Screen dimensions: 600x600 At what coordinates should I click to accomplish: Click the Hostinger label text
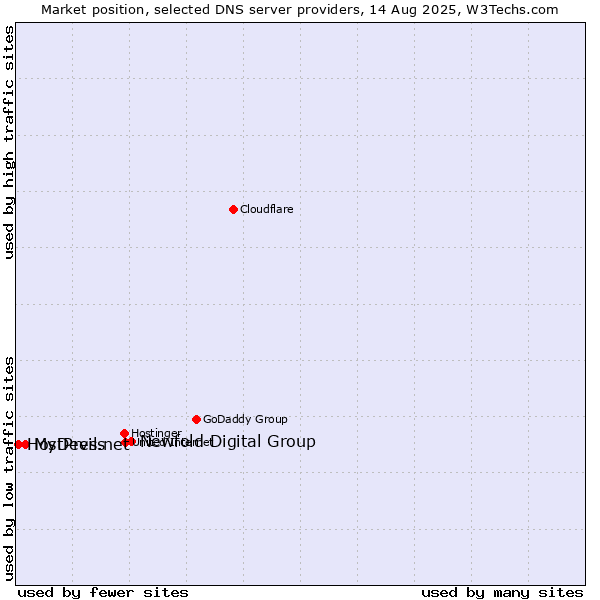[x=156, y=433]
